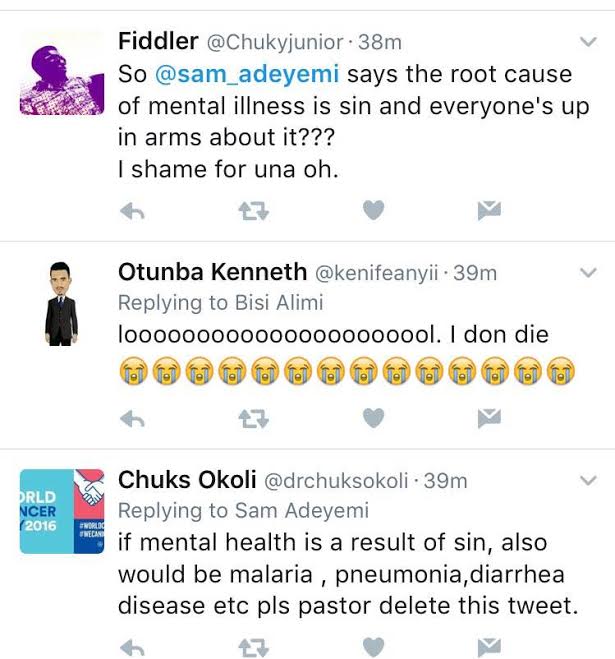
Task: Send Fiddler's tweet via direct message
Action: point(489,210)
